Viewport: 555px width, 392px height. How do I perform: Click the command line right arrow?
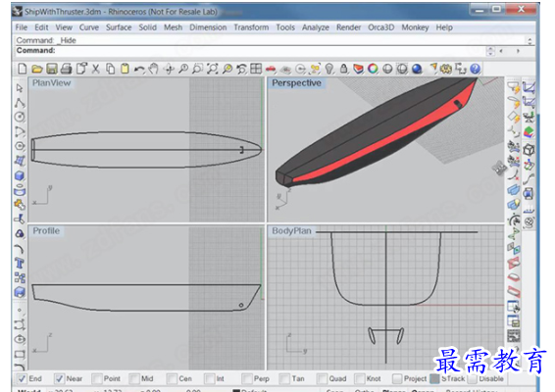pyautogui.click(x=518, y=51)
